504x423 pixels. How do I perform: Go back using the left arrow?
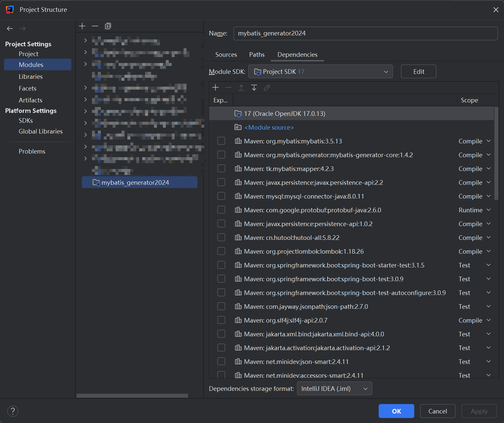click(x=10, y=29)
